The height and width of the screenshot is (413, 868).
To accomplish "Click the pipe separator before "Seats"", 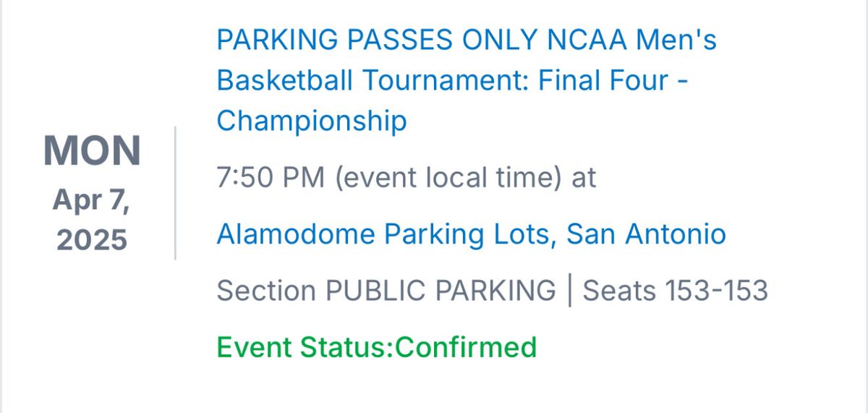I will click(569, 291).
